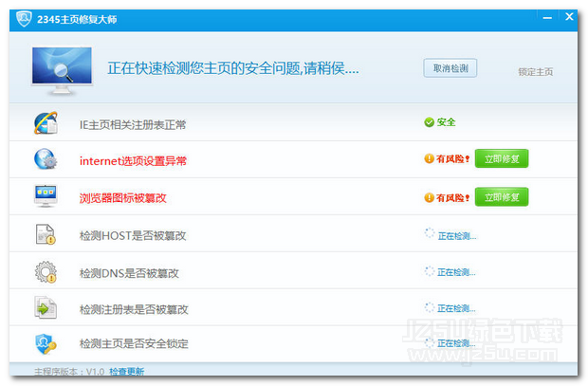588x386 pixels.
Task: Click 立即修复 for 浏览器图标被篡改
Action: (502, 197)
